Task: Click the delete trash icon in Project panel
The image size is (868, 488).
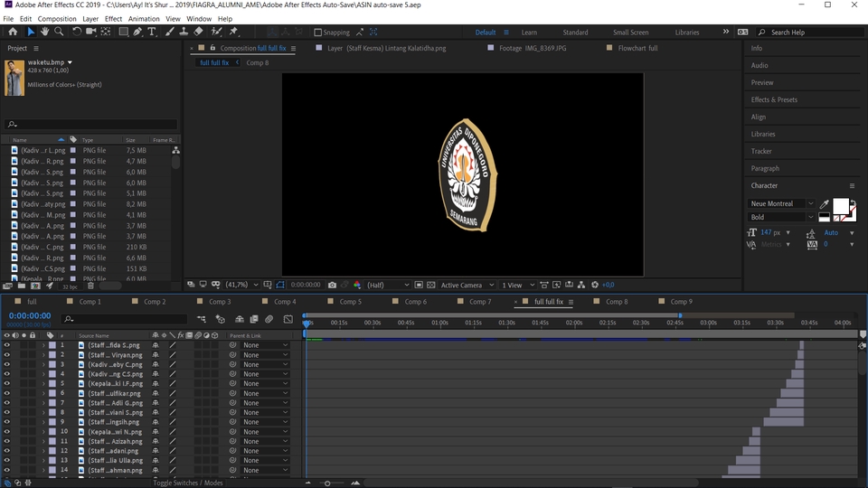Action: [90, 286]
